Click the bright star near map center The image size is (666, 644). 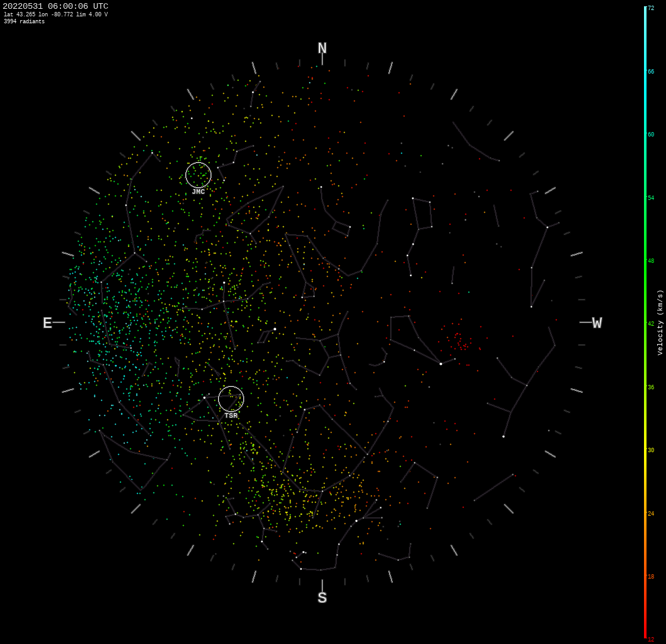(274, 328)
